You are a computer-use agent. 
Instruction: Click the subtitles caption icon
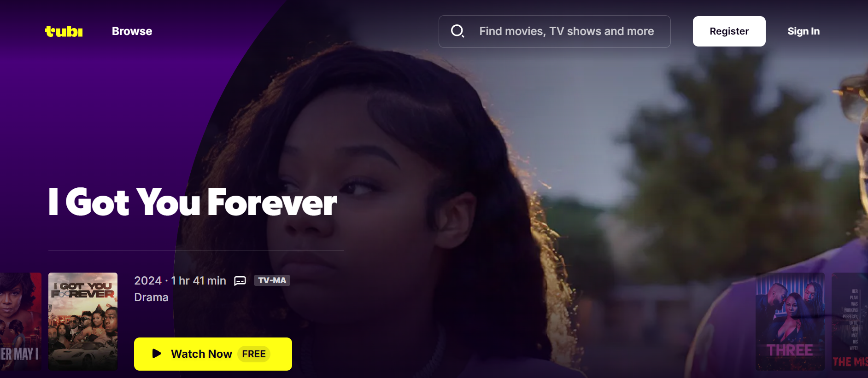pos(240,281)
